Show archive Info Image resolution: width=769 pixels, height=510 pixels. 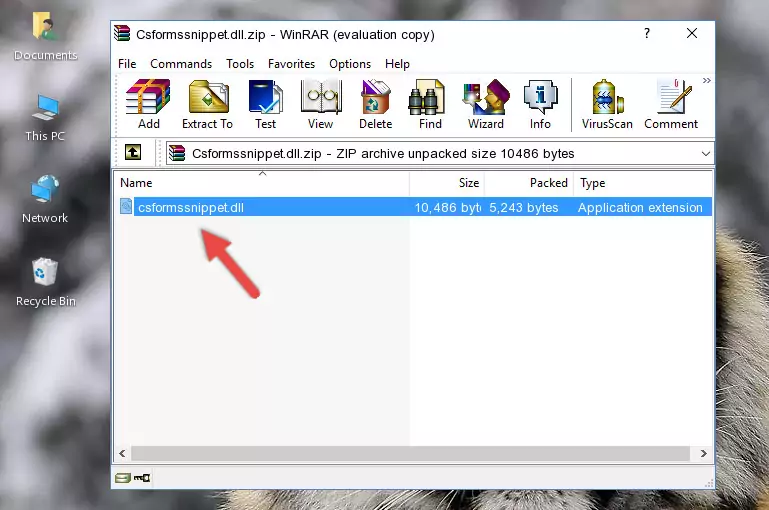(x=540, y=104)
